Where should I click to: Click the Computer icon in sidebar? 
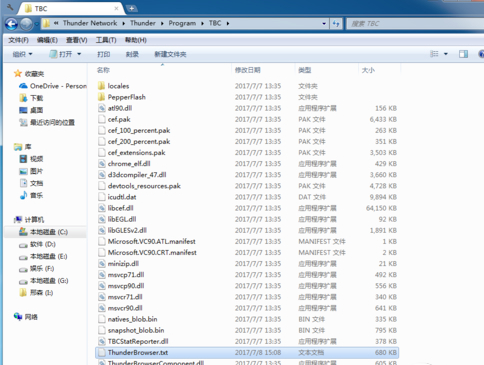pyautogui.click(x=18, y=219)
